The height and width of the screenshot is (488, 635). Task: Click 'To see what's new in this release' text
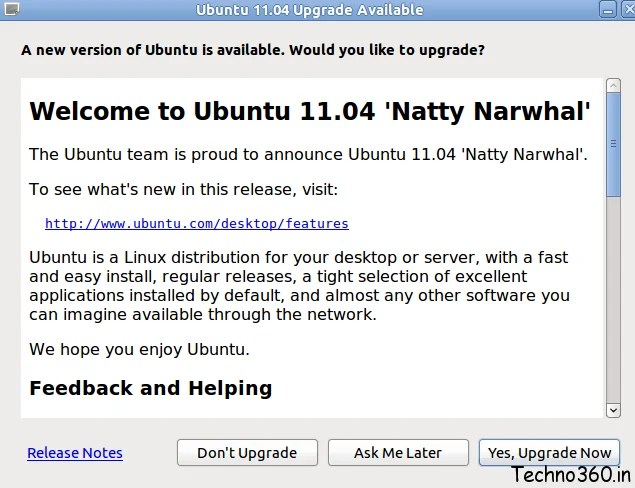tap(183, 189)
